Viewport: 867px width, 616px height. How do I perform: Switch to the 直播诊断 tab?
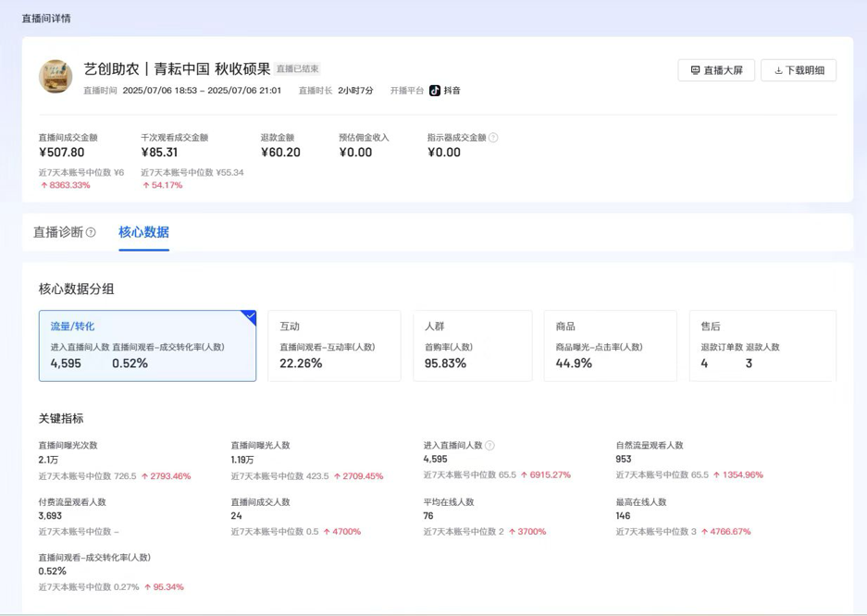(58, 232)
